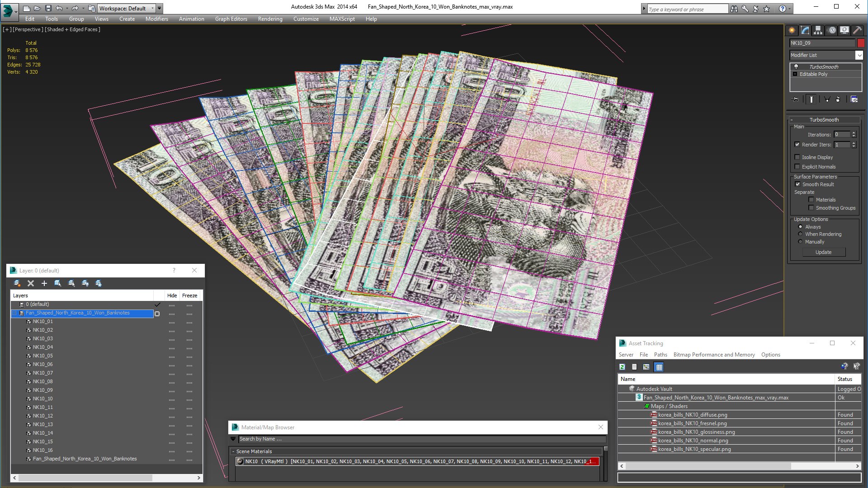Create new layer in Layer dialog
This screenshot has height=488, width=868.
click(17, 283)
